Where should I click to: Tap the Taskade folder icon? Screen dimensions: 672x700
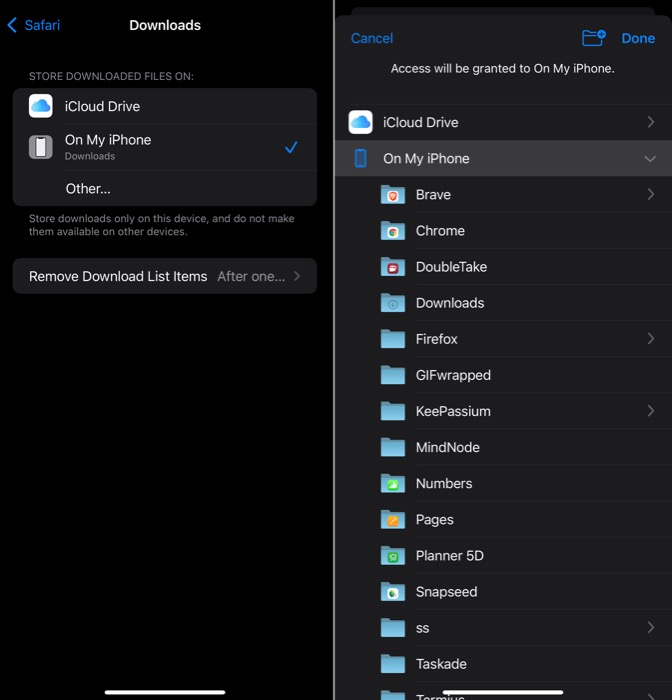393,664
